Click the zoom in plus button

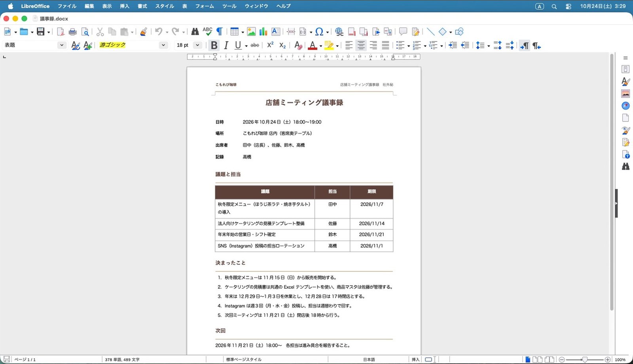pyautogui.click(x=608, y=360)
